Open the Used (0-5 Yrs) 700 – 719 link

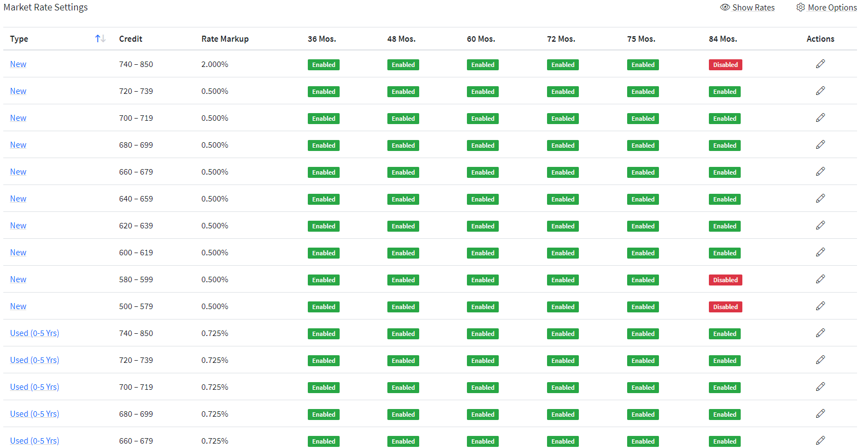[x=35, y=387]
